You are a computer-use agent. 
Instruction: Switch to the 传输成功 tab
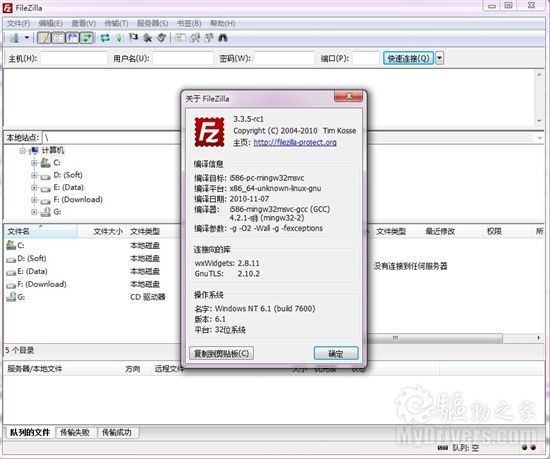click(117, 432)
